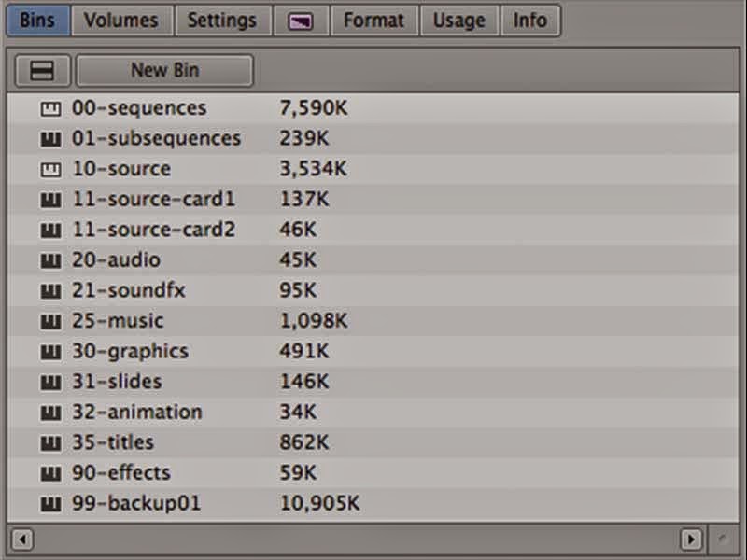Show the Usage tab
The height and width of the screenshot is (560, 747).
tap(458, 21)
